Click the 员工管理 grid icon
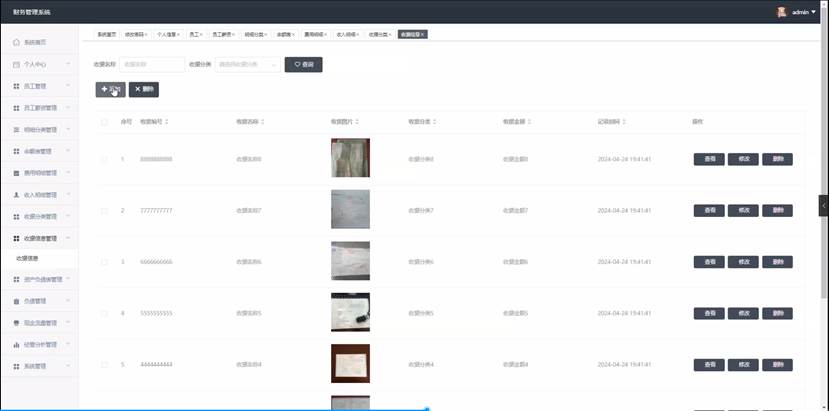The width and height of the screenshot is (829, 411). click(16, 86)
